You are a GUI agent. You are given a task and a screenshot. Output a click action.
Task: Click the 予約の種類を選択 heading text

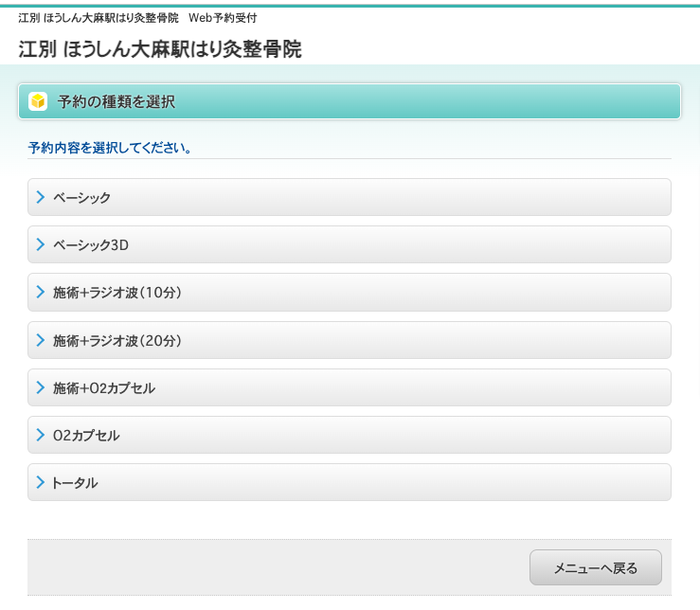click(117, 101)
